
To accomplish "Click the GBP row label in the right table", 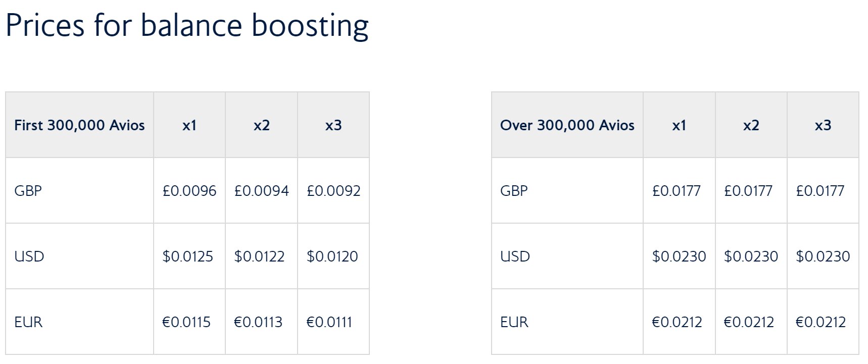I will click(514, 191).
